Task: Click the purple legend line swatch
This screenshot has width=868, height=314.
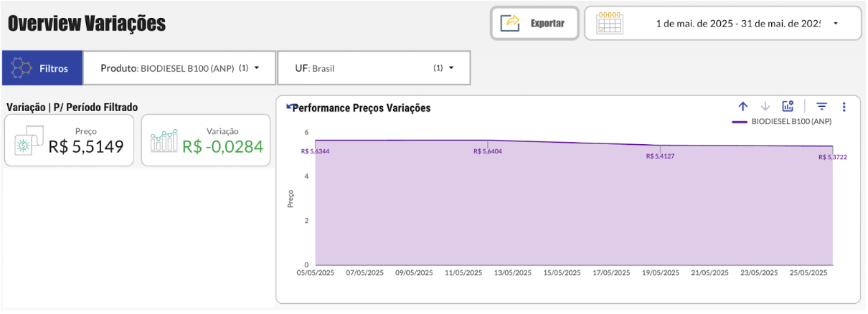Action: (740, 122)
